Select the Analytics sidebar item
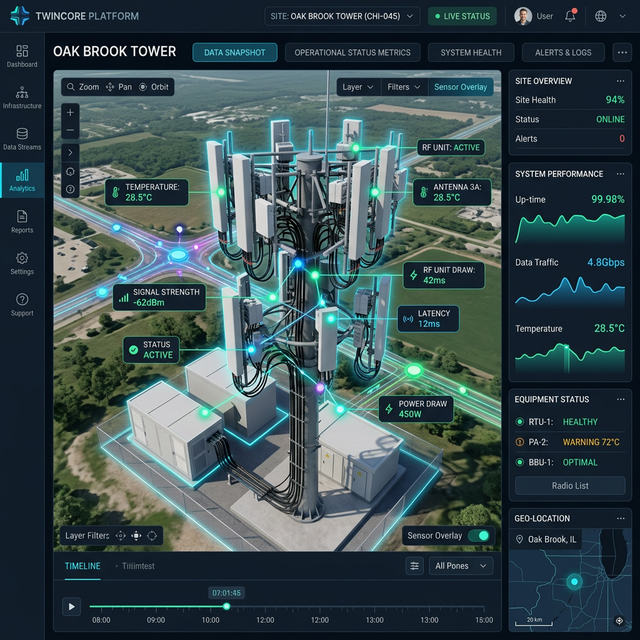This screenshot has height=640, width=640. pyautogui.click(x=22, y=180)
